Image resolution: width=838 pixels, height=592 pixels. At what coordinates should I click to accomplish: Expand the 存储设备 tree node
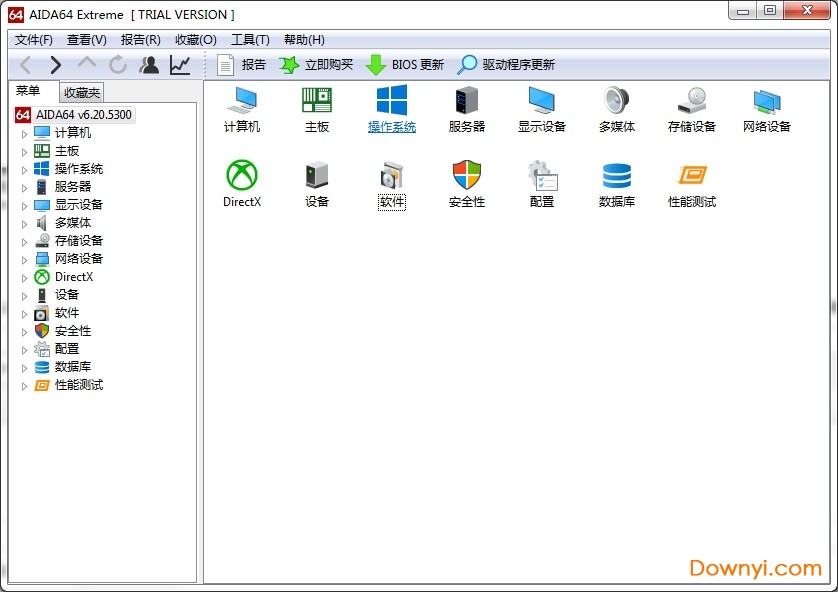click(25, 241)
